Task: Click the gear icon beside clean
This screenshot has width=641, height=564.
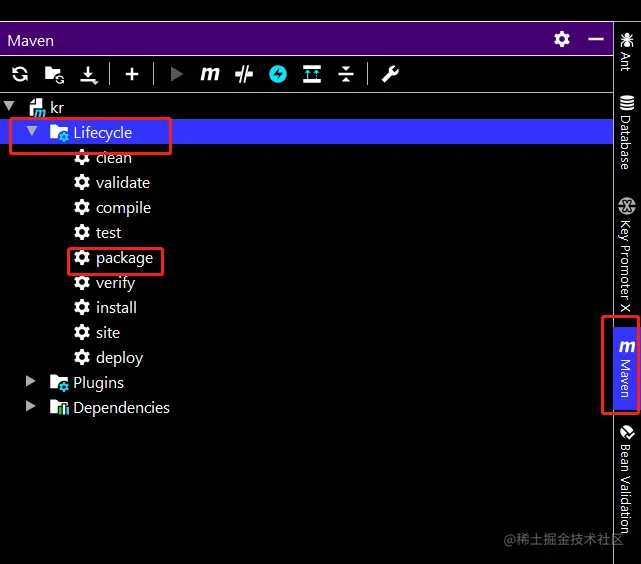Action: point(82,157)
